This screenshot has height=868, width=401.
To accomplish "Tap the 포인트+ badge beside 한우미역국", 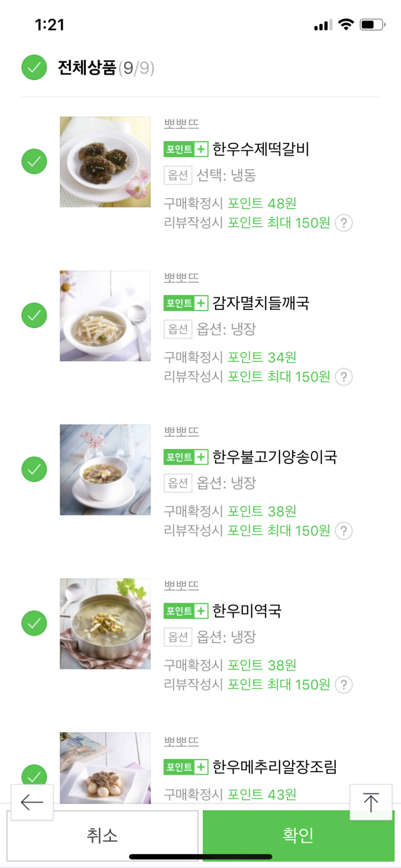I will click(185, 611).
